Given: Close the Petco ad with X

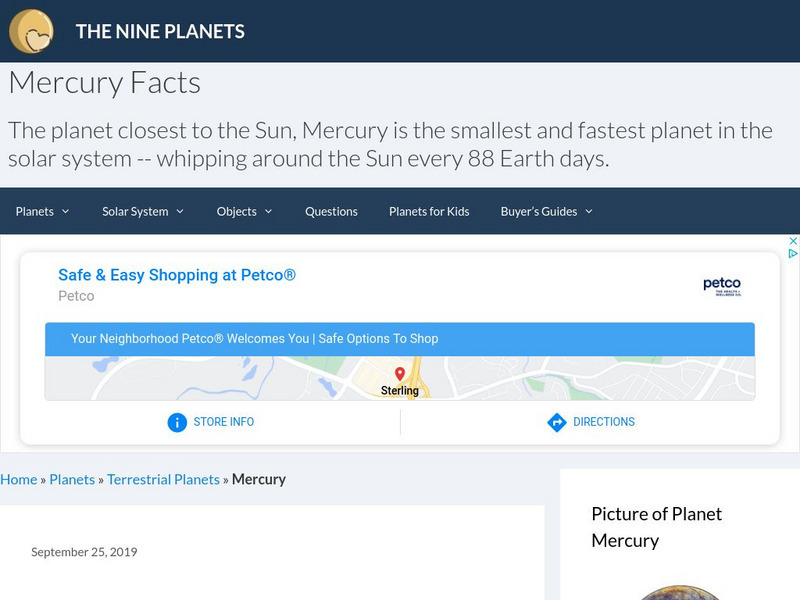Looking at the screenshot, I should [793, 241].
